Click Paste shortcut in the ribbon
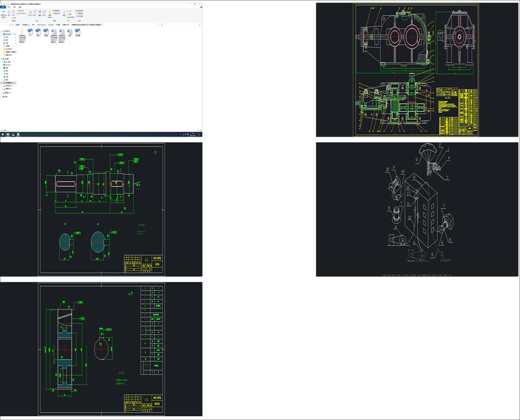 (x=22, y=14)
